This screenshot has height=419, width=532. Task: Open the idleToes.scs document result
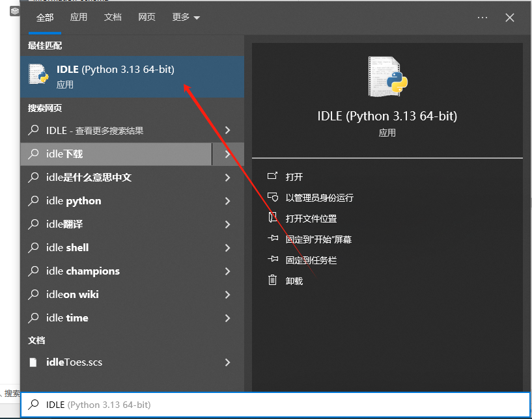tap(116, 362)
